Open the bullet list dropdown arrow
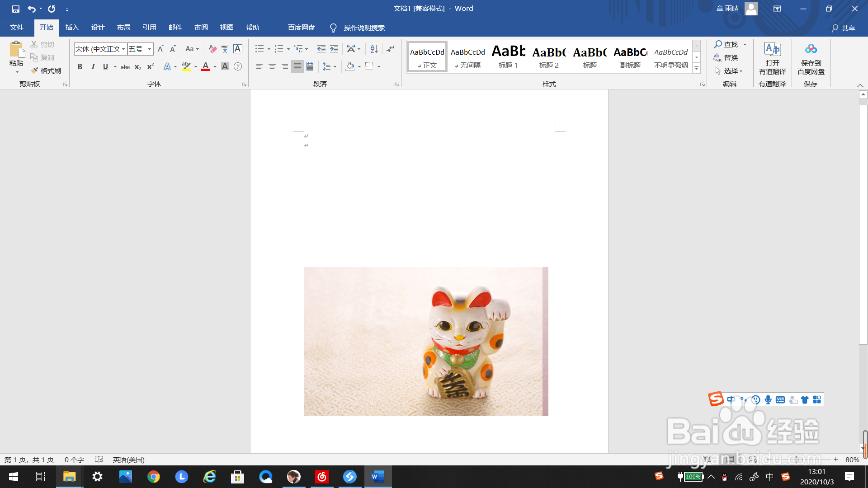 coord(269,49)
